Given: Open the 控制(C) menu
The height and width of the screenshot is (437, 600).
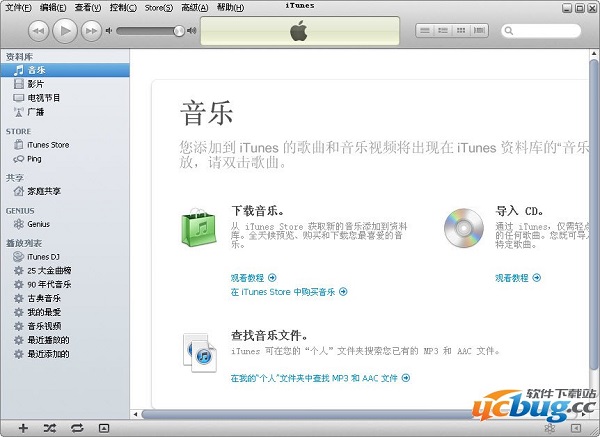Looking at the screenshot, I should click(x=123, y=7).
